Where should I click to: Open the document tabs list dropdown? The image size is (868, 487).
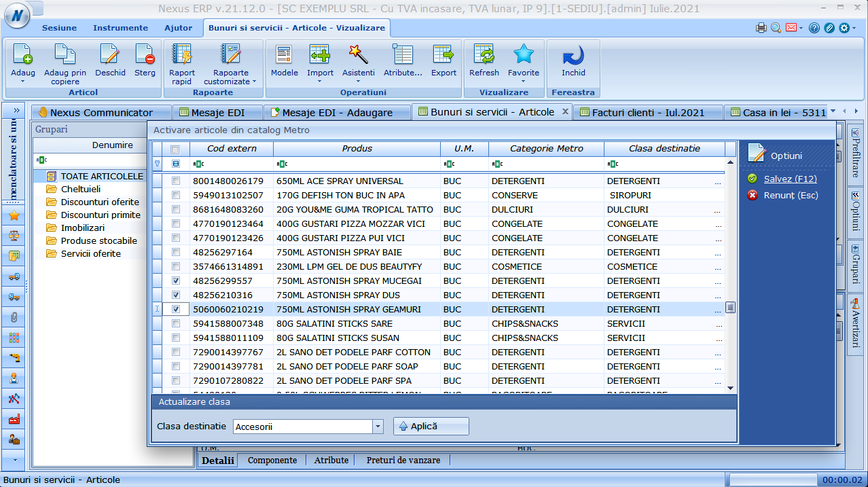tap(833, 111)
